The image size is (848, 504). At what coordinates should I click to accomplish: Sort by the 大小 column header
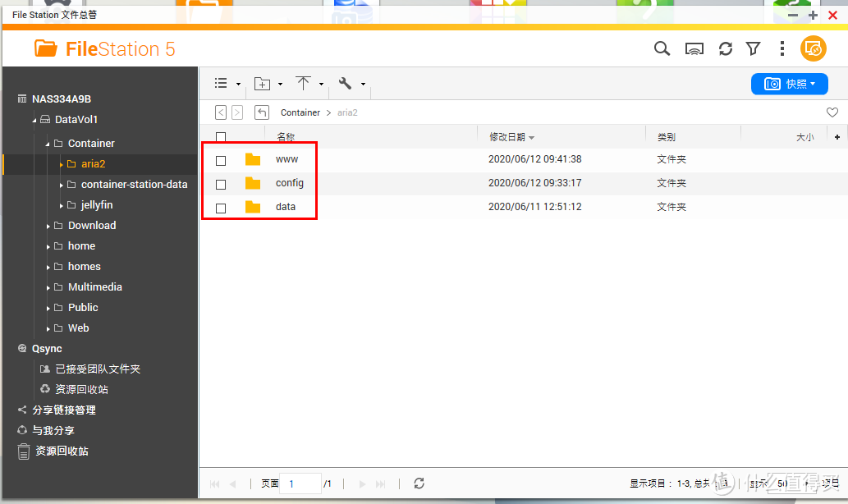point(804,137)
